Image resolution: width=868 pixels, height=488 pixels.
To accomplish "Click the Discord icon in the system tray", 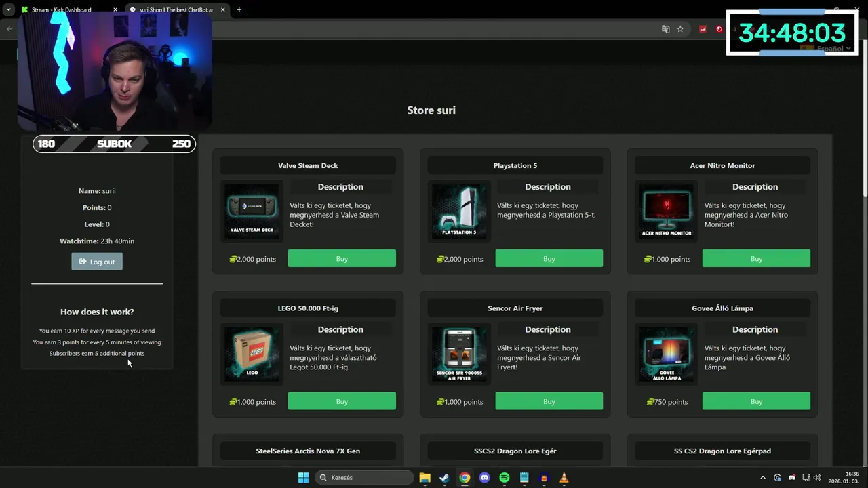I will pos(791,477).
